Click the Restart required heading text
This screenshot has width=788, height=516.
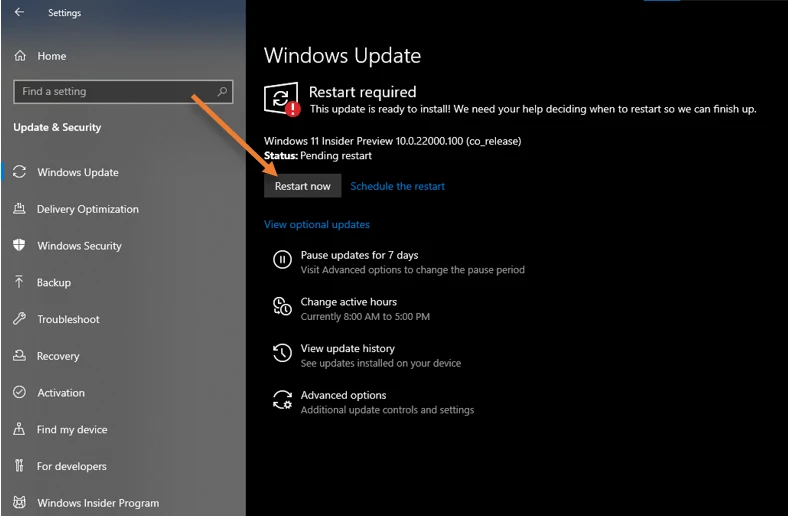coord(362,91)
